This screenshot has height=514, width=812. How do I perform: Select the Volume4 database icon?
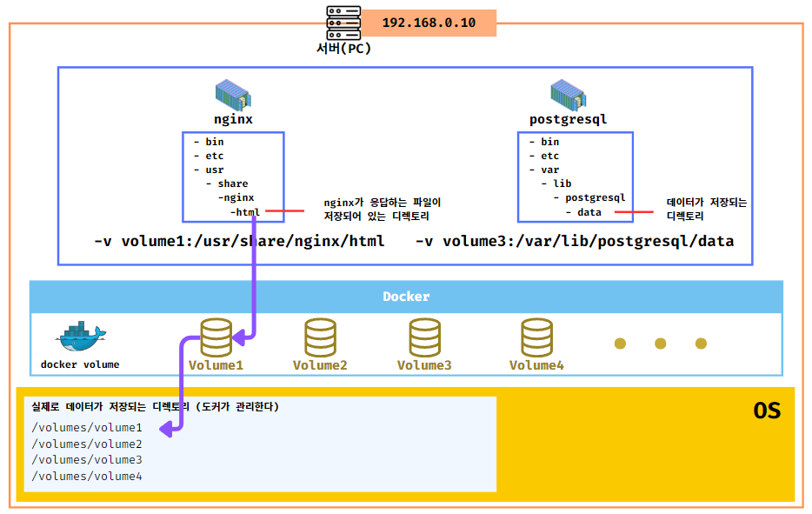[x=536, y=337]
